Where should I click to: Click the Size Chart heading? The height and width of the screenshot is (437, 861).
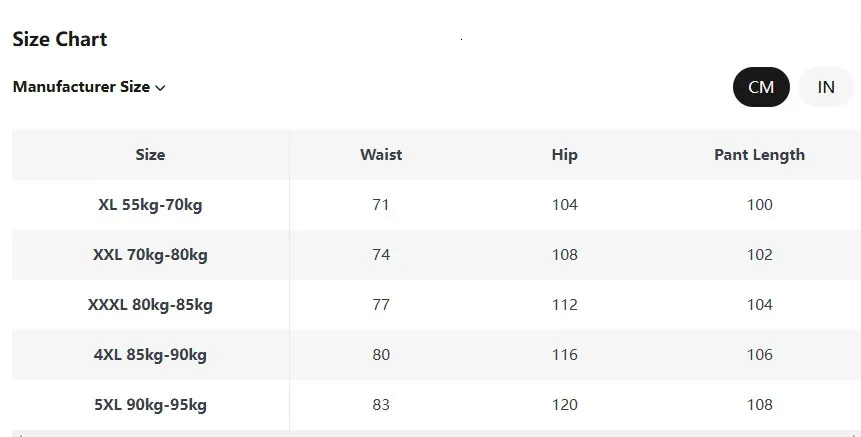tap(60, 39)
